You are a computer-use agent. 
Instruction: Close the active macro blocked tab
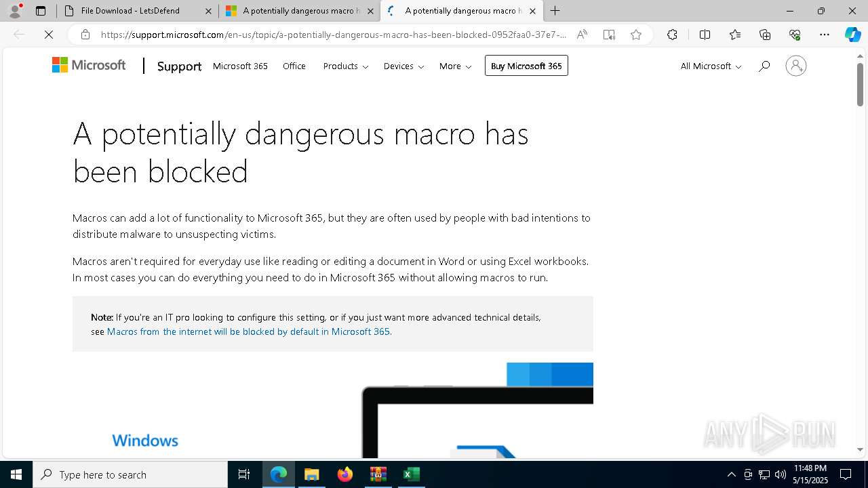point(532,11)
